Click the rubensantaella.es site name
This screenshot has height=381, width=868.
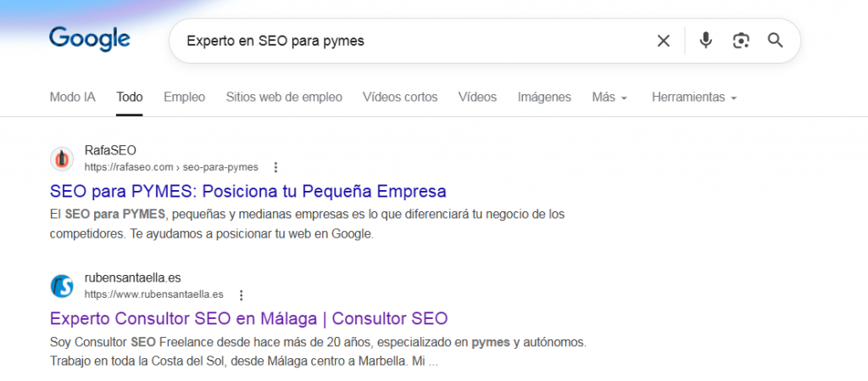pos(132,277)
